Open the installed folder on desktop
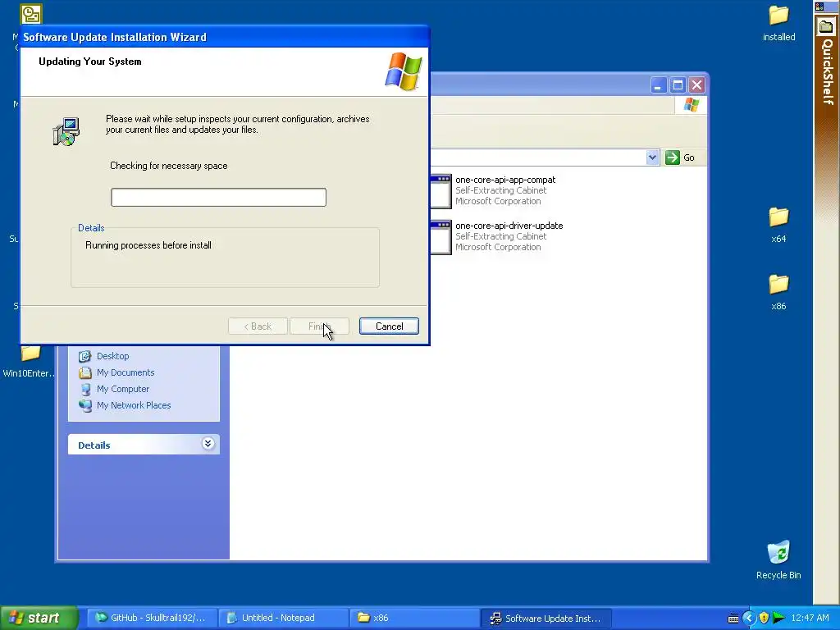This screenshot has height=630, width=840. point(778,24)
